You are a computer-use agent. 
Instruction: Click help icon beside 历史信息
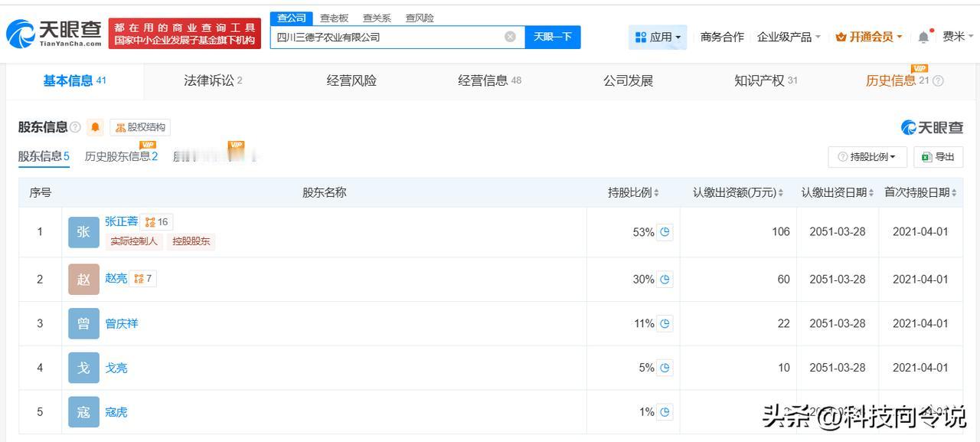[x=938, y=81]
